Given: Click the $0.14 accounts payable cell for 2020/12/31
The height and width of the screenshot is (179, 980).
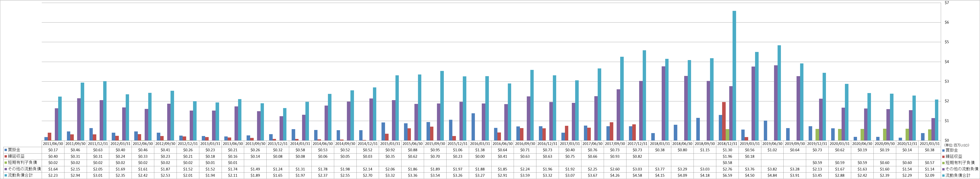Looking at the screenshot, I should click(x=907, y=150).
